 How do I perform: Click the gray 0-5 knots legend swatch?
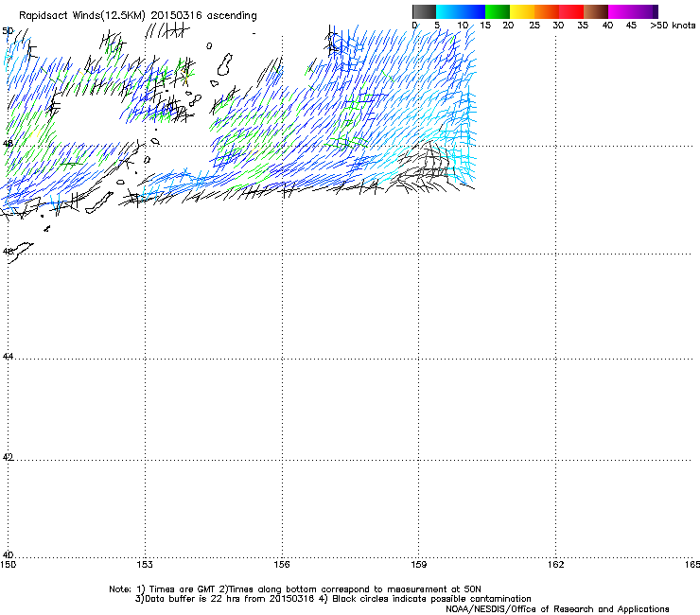[x=424, y=11]
